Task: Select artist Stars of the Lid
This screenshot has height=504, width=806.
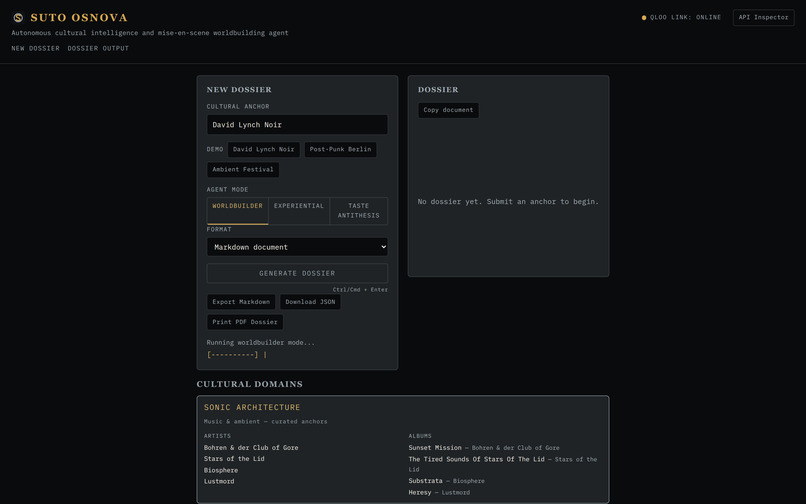Action: tap(234, 459)
